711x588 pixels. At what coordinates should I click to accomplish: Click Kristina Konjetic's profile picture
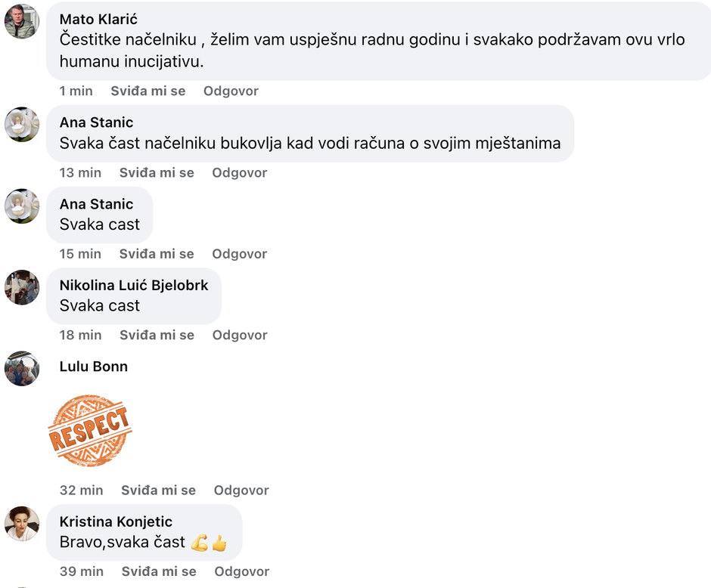22,524
